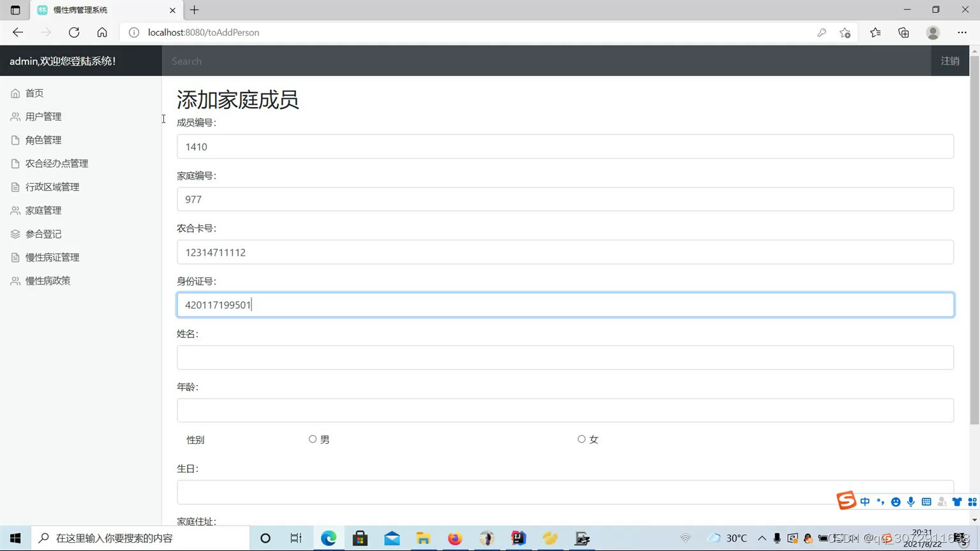This screenshot has width=980, height=551.
Task: Open Cortana circle icon on taskbar
Action: 265,538
